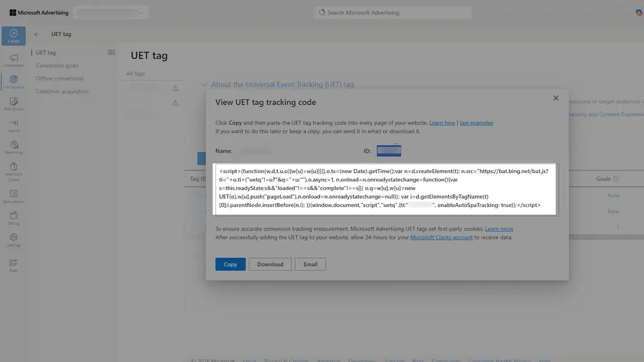This screenshot has height=362, width=644.
Task: Click first warning triangle in tags list
Action: point(175,88)
